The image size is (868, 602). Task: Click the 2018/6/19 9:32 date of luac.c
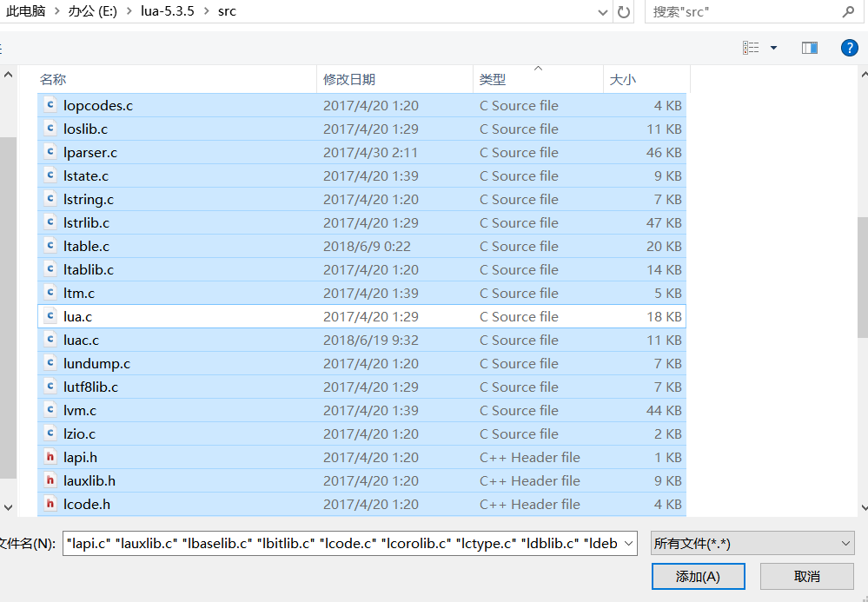371,340
